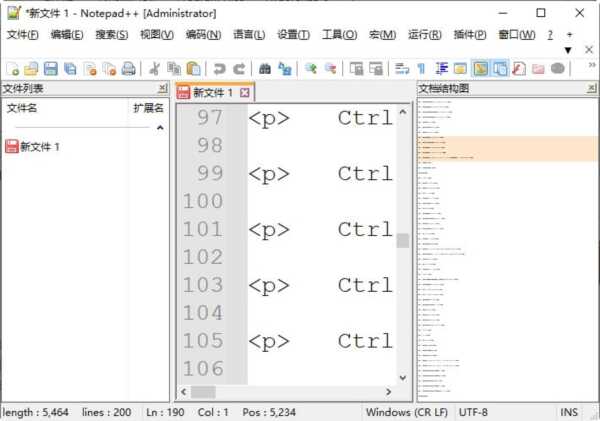Open the 窗口(W) menu
Image resolution: width=600 pixels, height=421 pixels.
(x=517, y=35)
